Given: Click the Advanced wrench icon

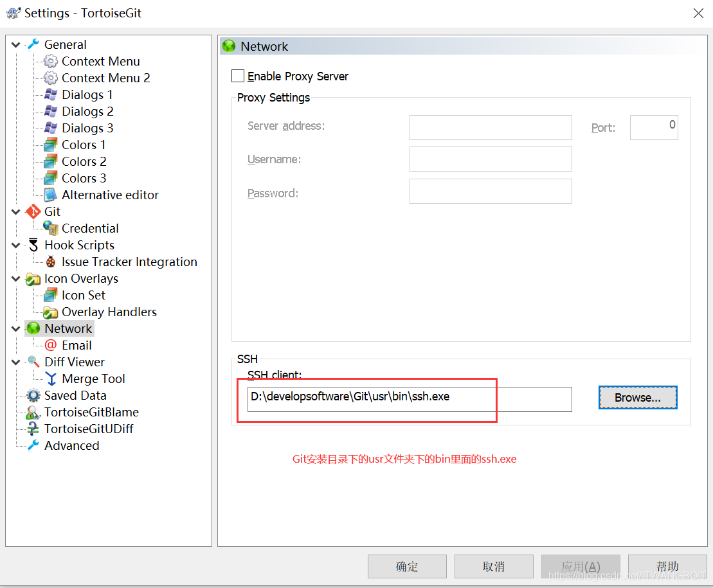Looking at the screenshot, I should 33,445.
